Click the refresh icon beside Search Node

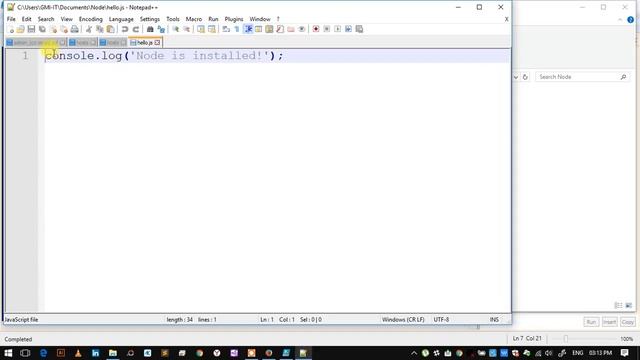[x=525, y=77]
